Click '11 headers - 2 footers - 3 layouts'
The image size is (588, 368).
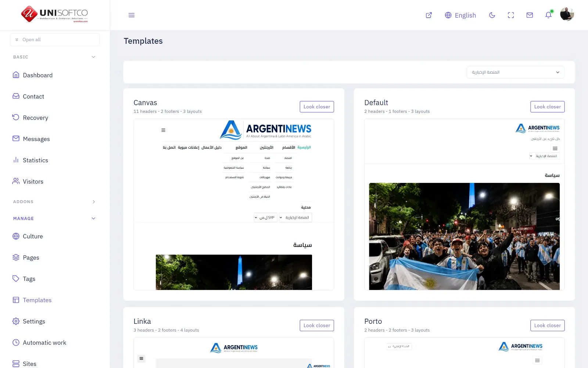click(168, 112)
